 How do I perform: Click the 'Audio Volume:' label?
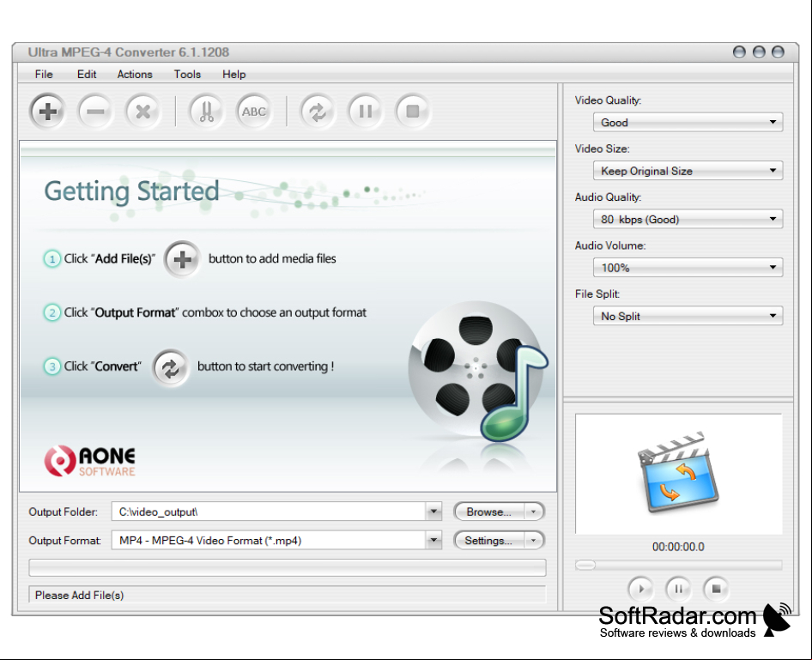[610, 245]
